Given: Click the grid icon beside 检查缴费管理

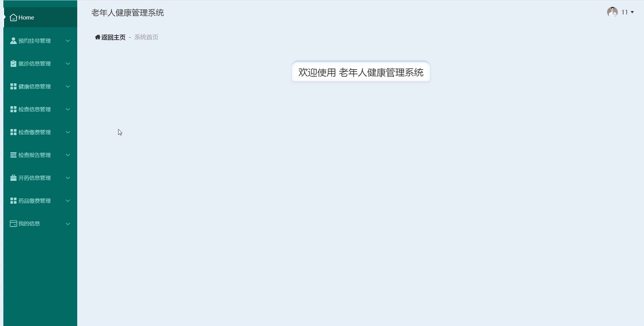Looking at the screenshot, I should tap(13, 132).
